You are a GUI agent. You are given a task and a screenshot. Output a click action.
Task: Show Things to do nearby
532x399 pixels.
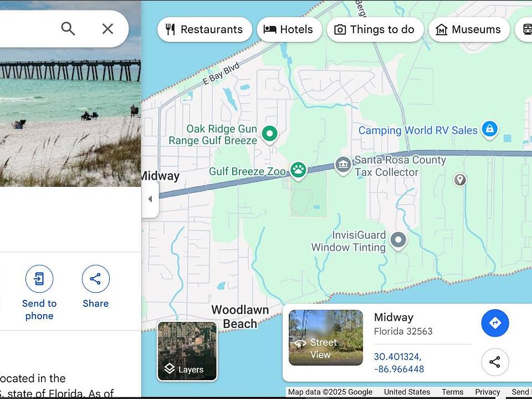point(375,29)
